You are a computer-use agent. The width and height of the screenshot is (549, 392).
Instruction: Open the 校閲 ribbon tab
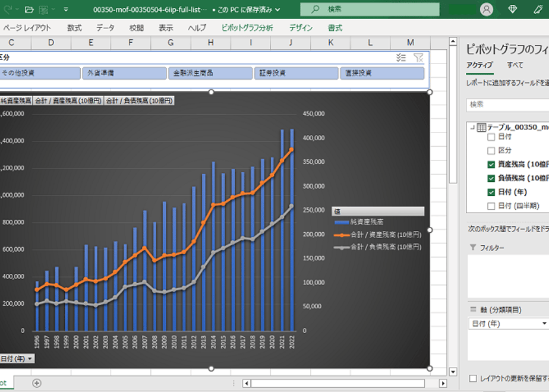137,28
